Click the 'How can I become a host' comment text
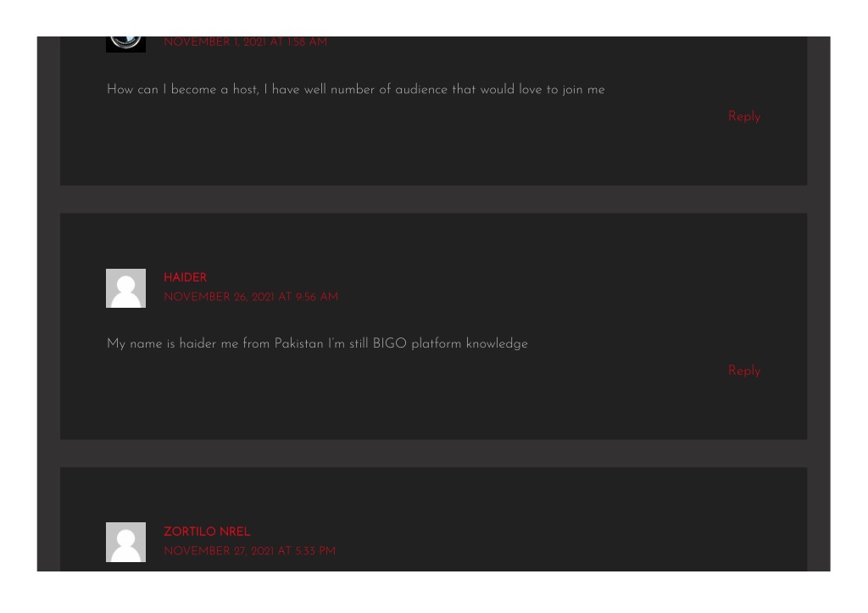The height and width of the screenshot is (613, 868). click(x=355, y=90)
